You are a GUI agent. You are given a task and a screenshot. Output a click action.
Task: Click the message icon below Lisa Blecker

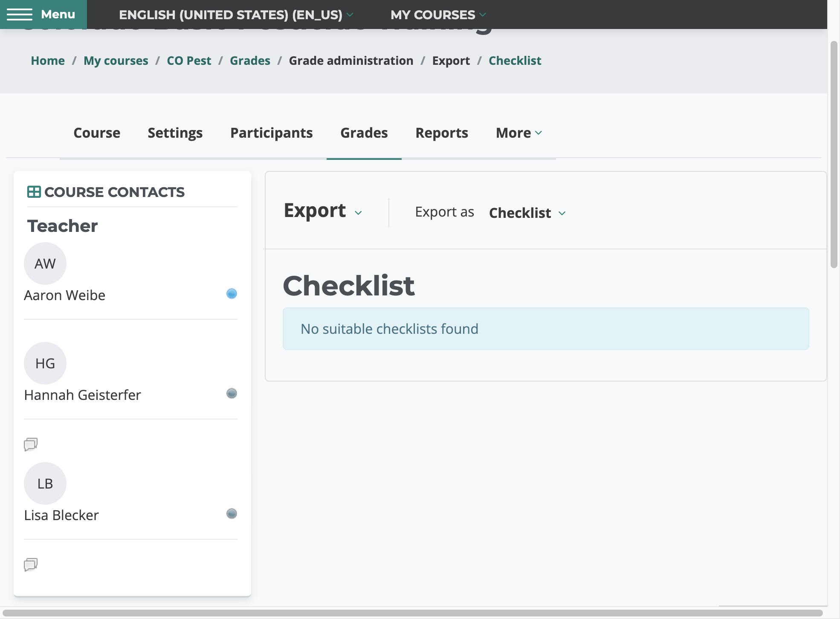[31, 564]
